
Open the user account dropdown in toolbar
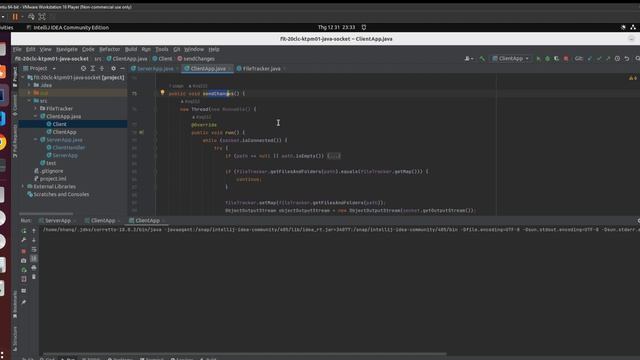[469, 59]
